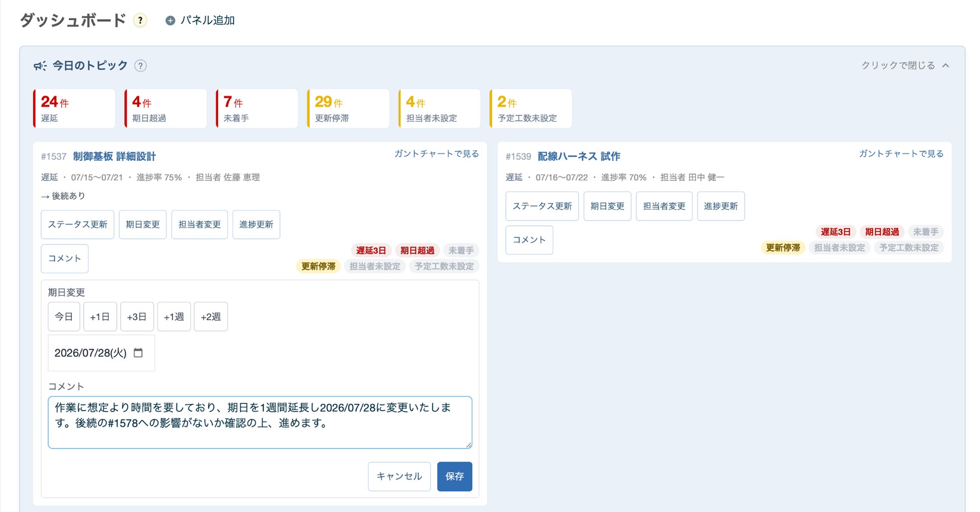
Task: Click the 更新停滞 tag on task #1539
Action: tap(783, 248)
